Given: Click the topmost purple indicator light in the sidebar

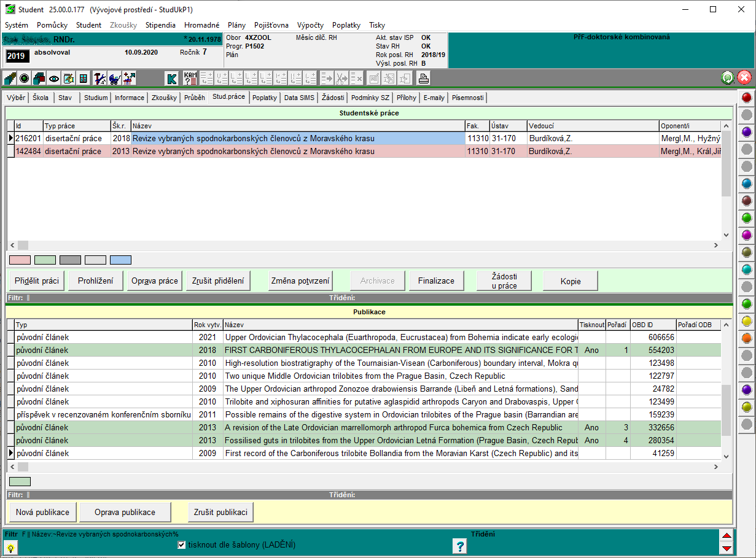Looking at the screenshot, I should [x=747, y=132].
